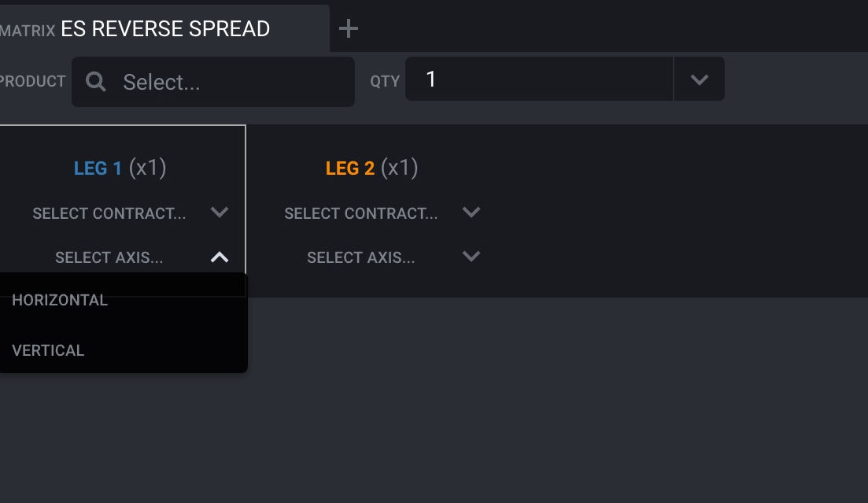Collapse Leg 1 Select Axis chevron
Screen dimensions: 868x503
click(x=220, y=257)
